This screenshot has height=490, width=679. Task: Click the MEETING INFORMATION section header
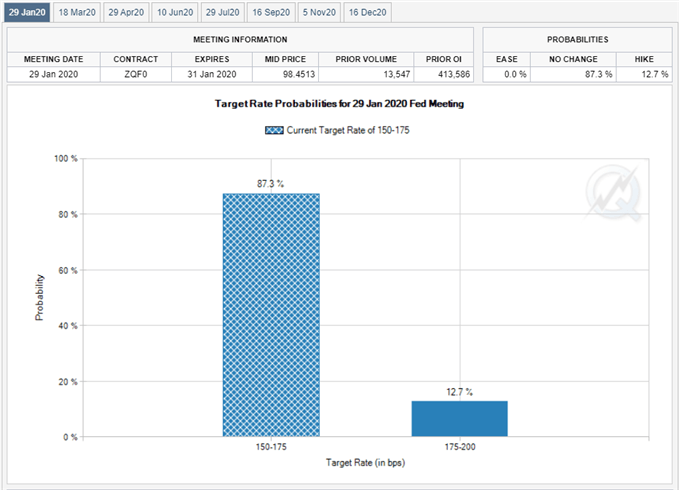coord(240,40)
